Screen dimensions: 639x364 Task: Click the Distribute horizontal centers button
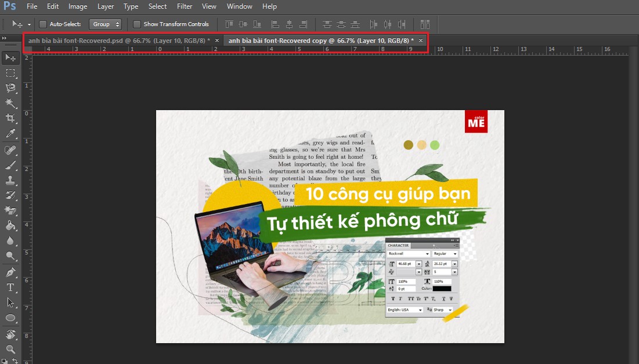387,24
